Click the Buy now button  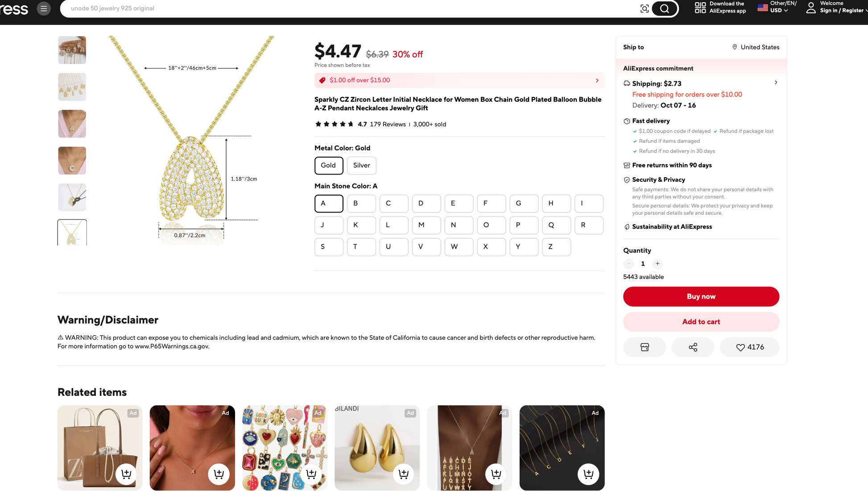[701, 296]
